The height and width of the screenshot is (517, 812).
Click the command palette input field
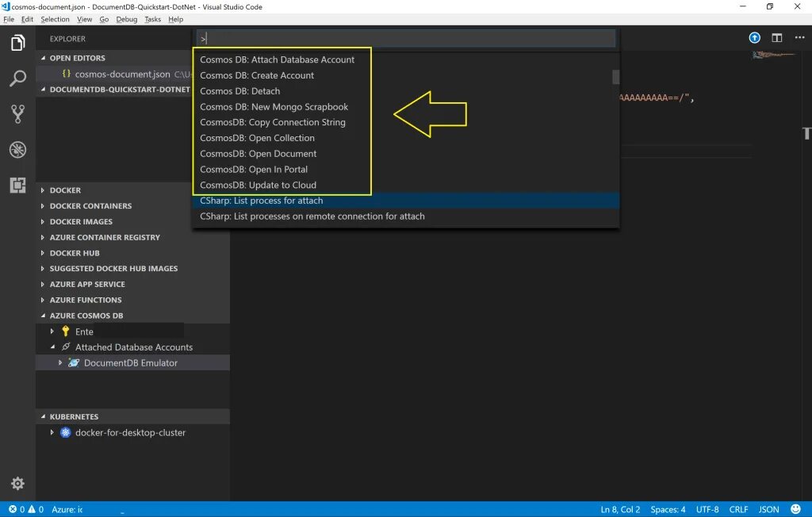click(x=405, y=38)
